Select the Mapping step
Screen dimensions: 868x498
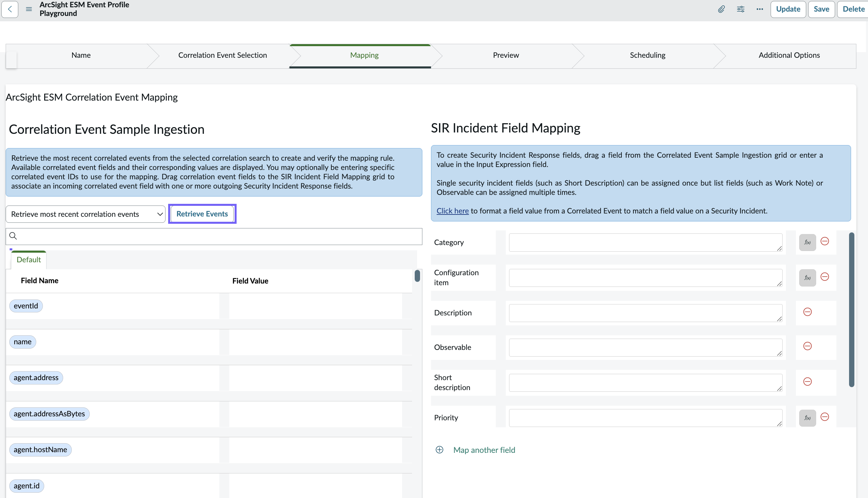pos(364,55)
